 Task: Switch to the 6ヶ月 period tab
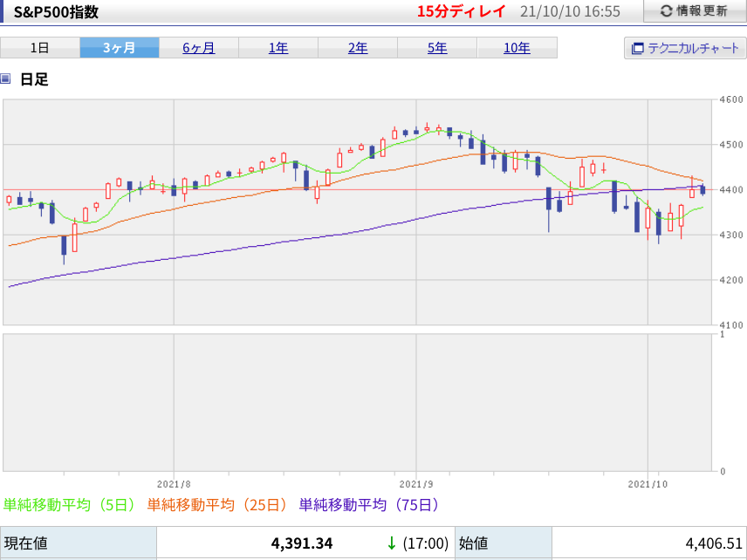(199, 48)
